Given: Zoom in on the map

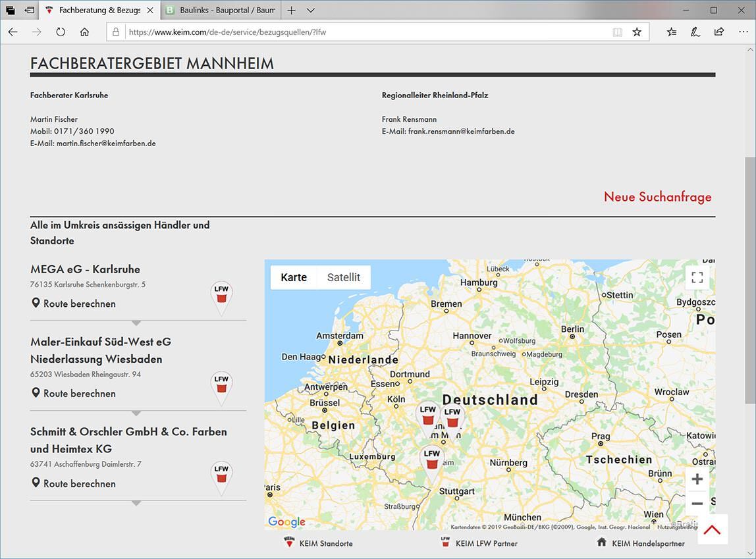Looking at the screenshot, I should click(x=697, y=479).
